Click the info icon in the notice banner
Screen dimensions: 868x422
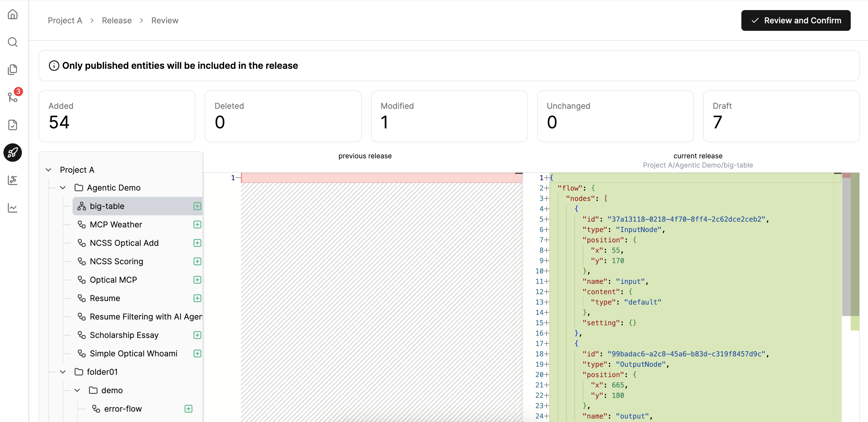click(x=54, y=65)
